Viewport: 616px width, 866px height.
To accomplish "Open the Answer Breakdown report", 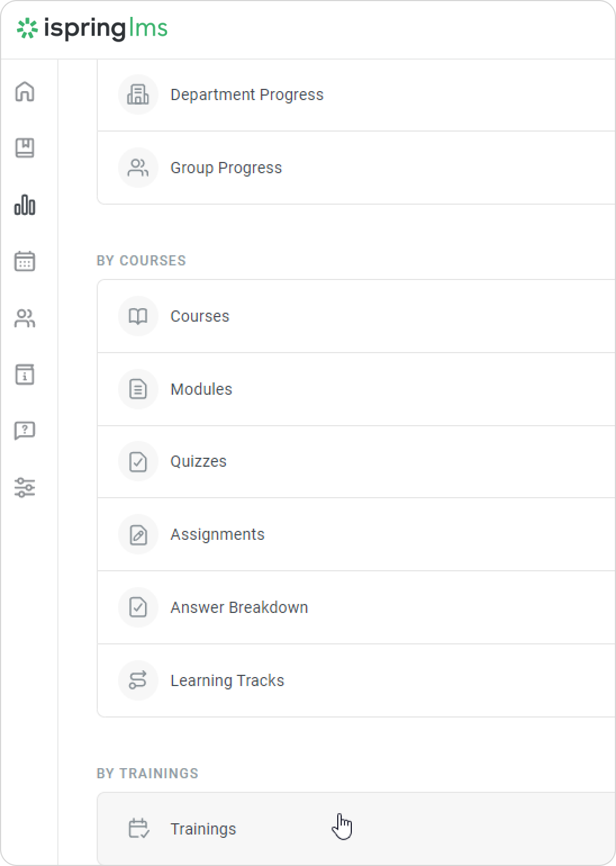I will [239, 607].
